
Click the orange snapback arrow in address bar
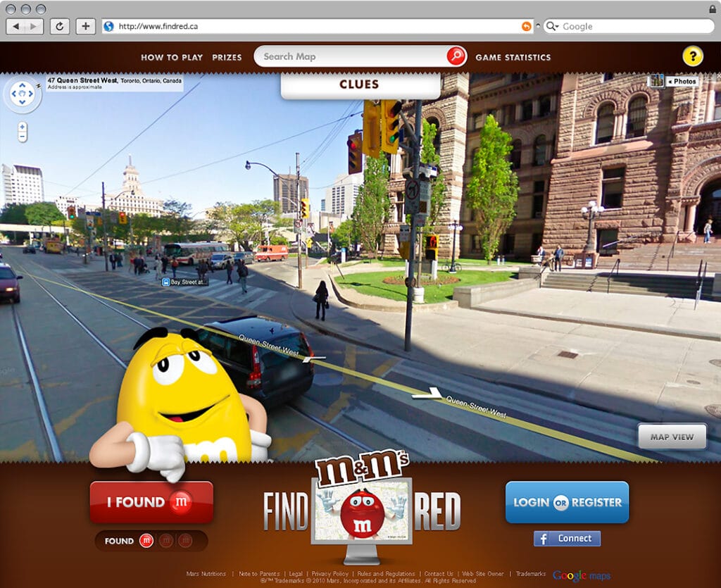527,26
